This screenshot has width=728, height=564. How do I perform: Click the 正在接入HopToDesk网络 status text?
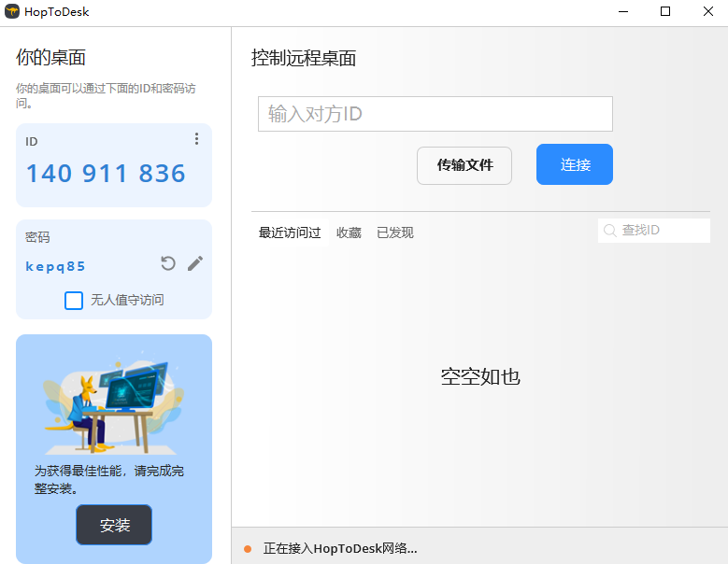pyautogui.click(x=340, y=549)
